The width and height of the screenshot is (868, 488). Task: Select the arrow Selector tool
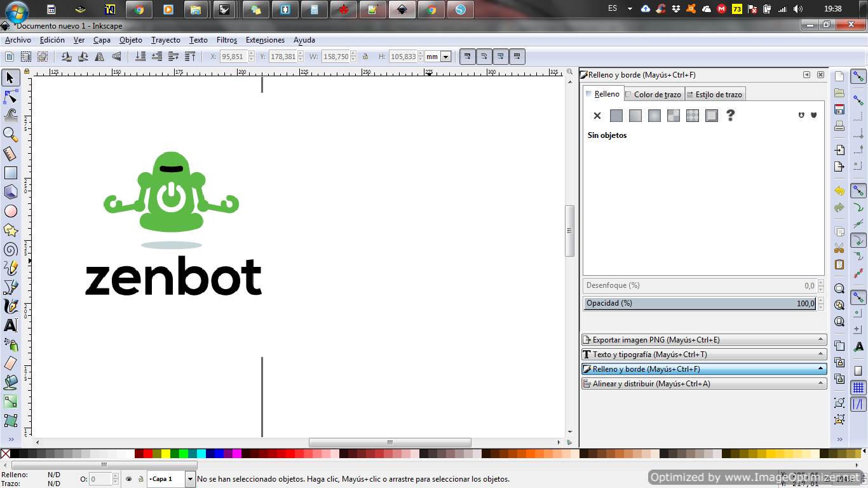10,78
